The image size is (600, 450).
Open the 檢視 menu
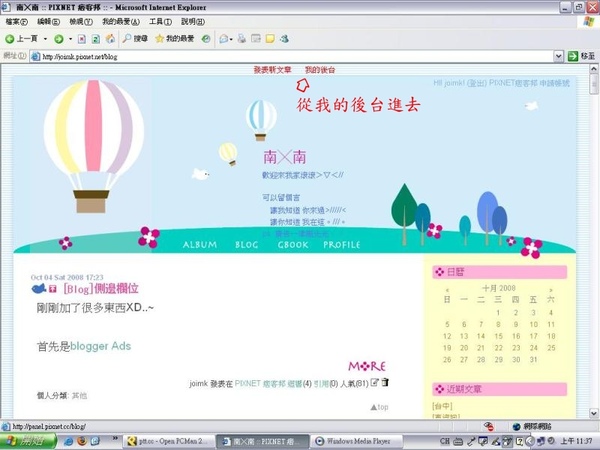tap(81, 22)
